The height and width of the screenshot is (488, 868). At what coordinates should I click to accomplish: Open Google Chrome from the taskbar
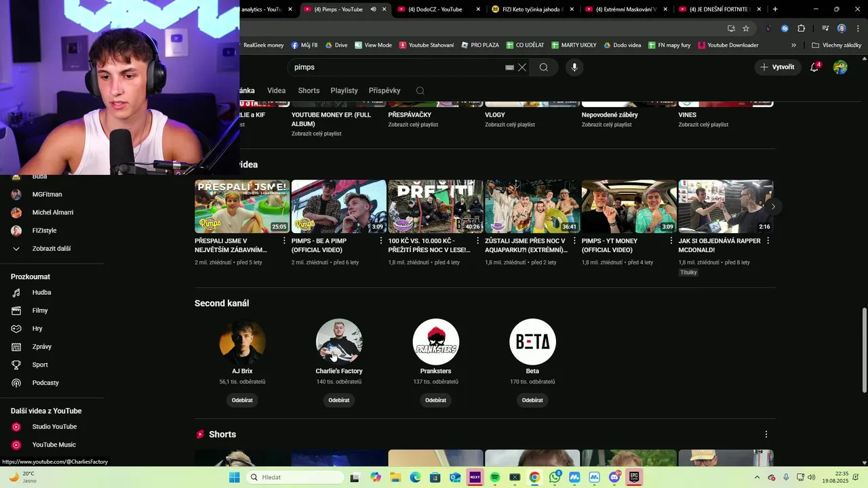pyautogui.click(x=534, y=477)
